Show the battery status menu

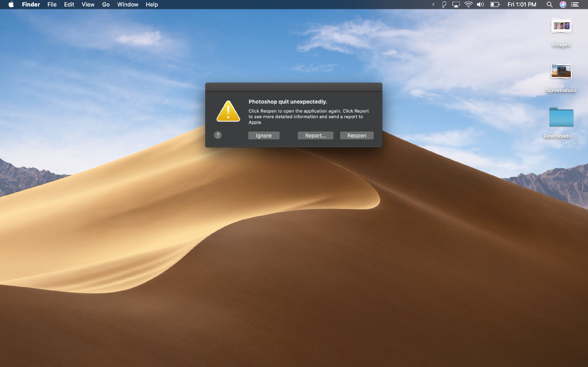495,5
